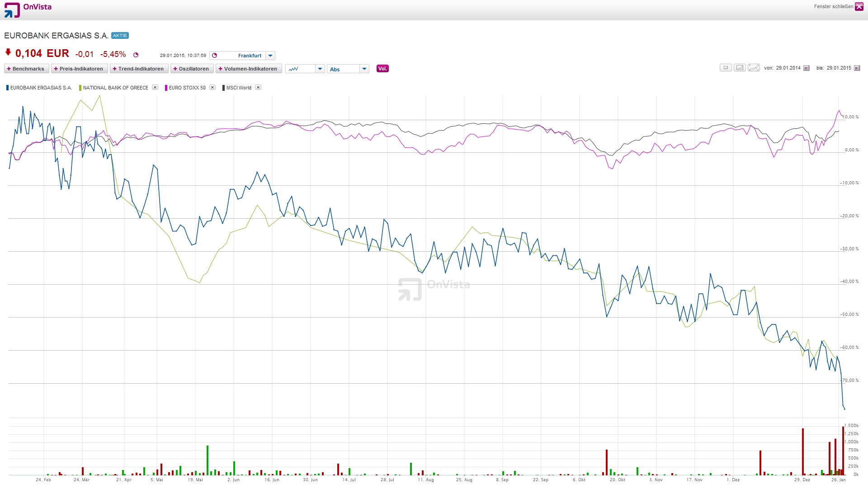Select the medium chart size icon
The height and width of the screenshot is (488, 868).
pyautogui.click(x=740, y=68)
